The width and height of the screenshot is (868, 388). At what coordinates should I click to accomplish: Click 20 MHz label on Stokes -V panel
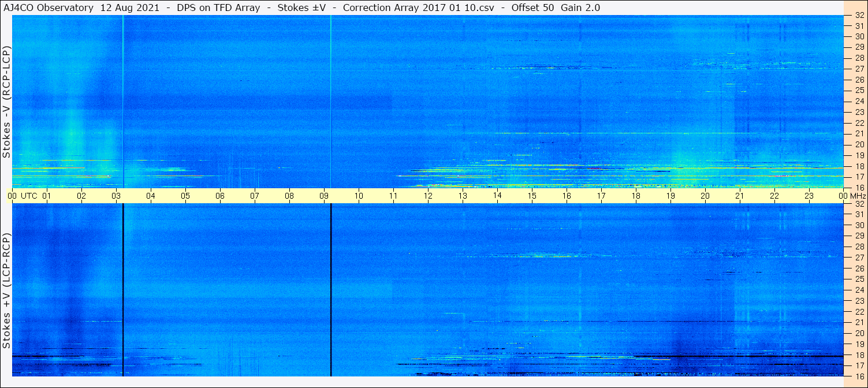click(x=859, y=144)
